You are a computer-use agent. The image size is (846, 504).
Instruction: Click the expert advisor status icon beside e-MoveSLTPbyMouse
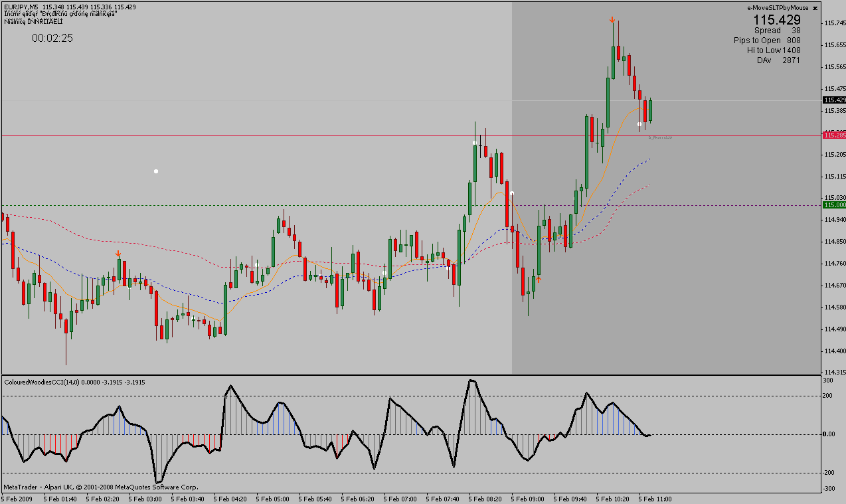tap(815, 8)
